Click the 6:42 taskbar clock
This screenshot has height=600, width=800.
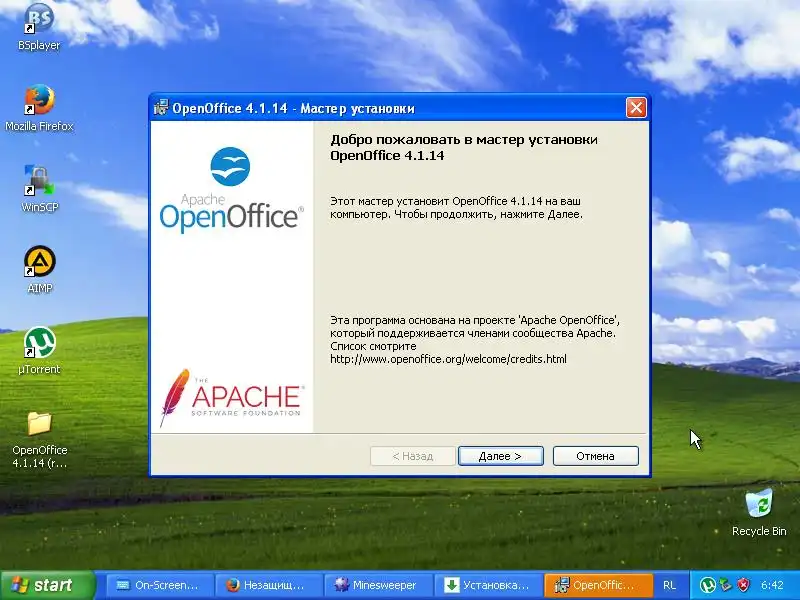772,585
